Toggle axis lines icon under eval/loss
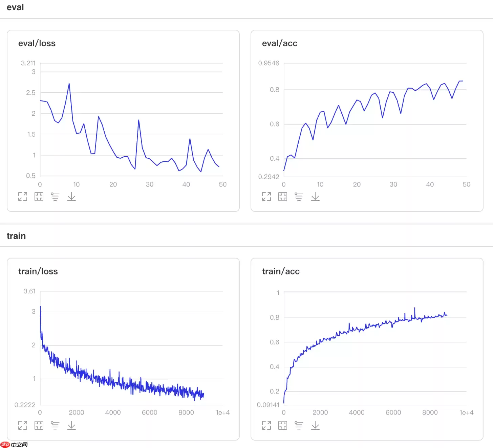 coord(55,197)
